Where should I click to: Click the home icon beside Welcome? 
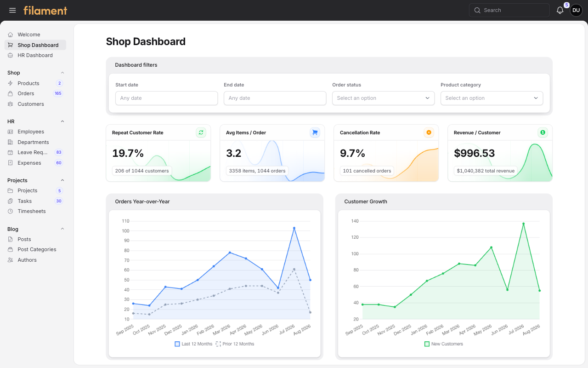(11, 34)
